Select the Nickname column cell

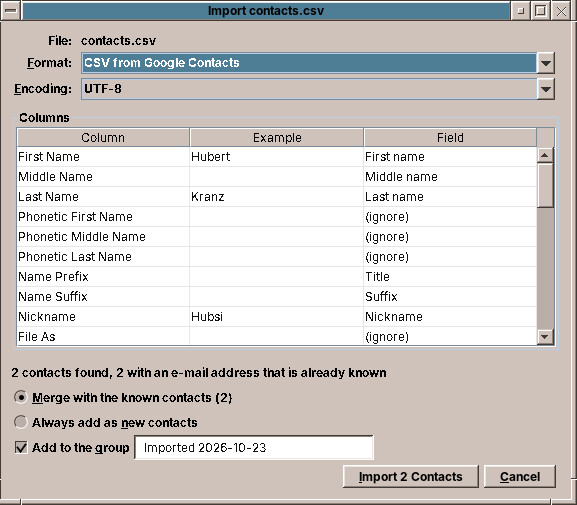pos(103,317)
